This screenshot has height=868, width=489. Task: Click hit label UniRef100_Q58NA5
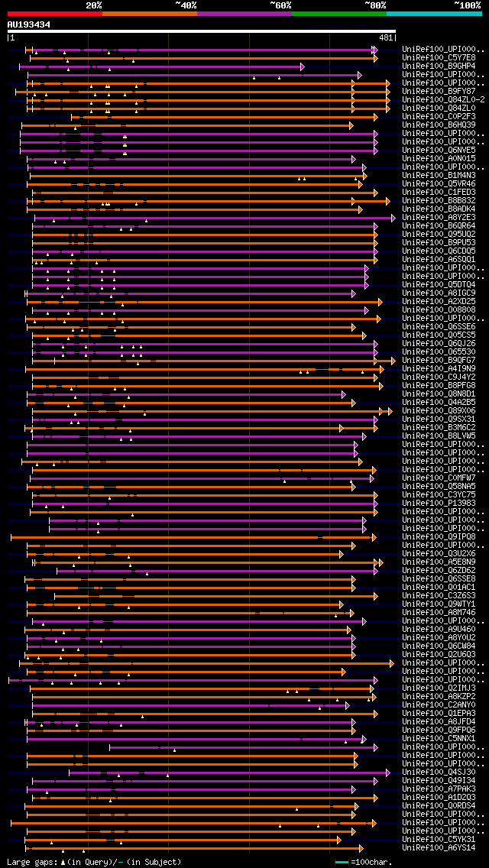[439, 487]
